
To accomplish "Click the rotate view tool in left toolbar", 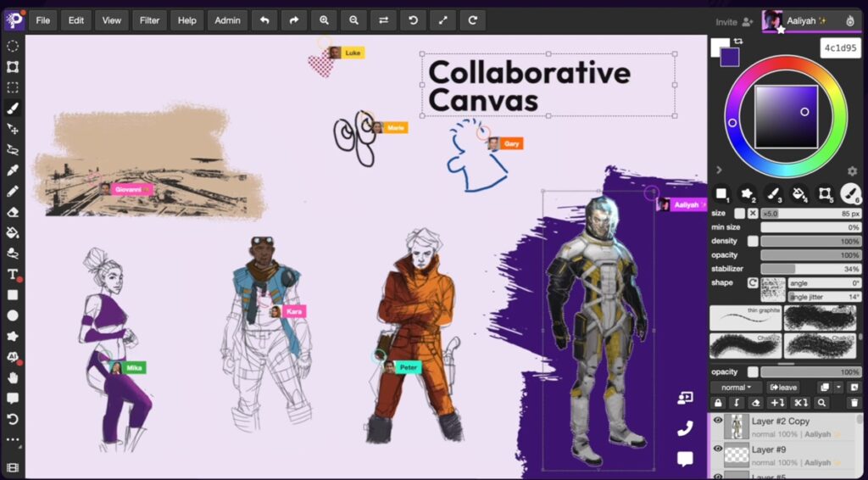I will (12, 419).
